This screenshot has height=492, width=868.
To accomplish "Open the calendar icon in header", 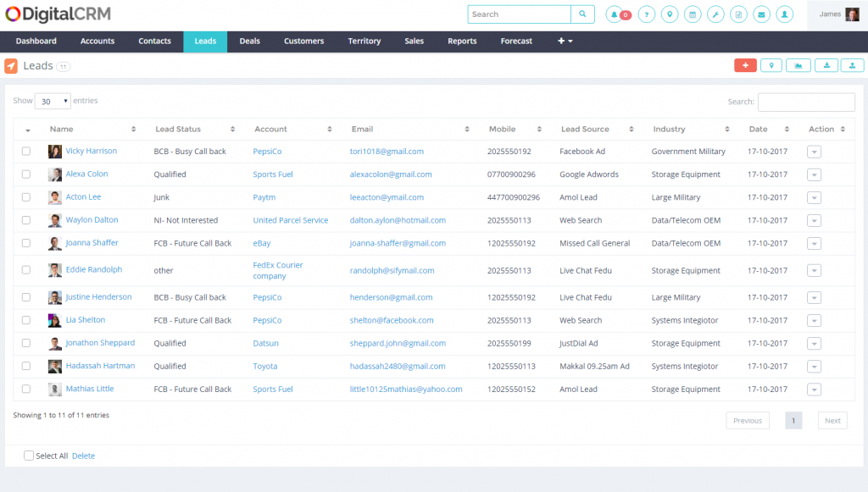I will tap(693, 14).
